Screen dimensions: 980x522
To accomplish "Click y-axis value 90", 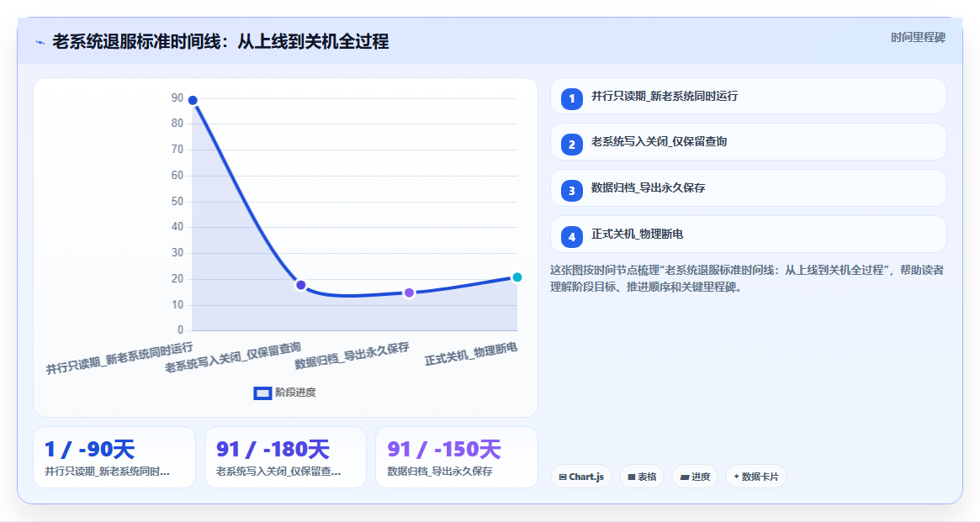I will point(177,98).
